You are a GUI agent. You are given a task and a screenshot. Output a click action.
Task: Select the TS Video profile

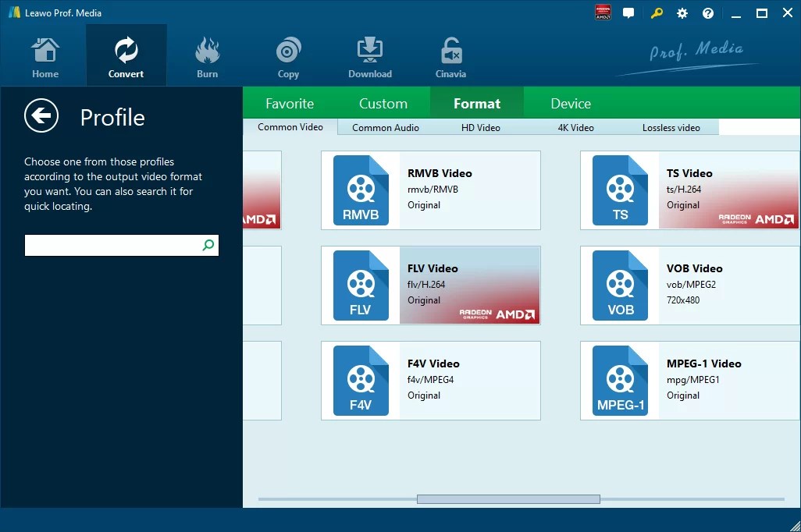[689, 190]
